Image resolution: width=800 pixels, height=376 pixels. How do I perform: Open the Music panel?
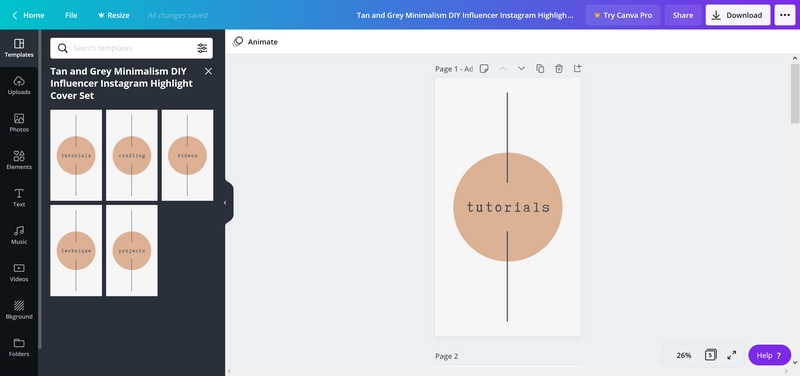(19, 235)
